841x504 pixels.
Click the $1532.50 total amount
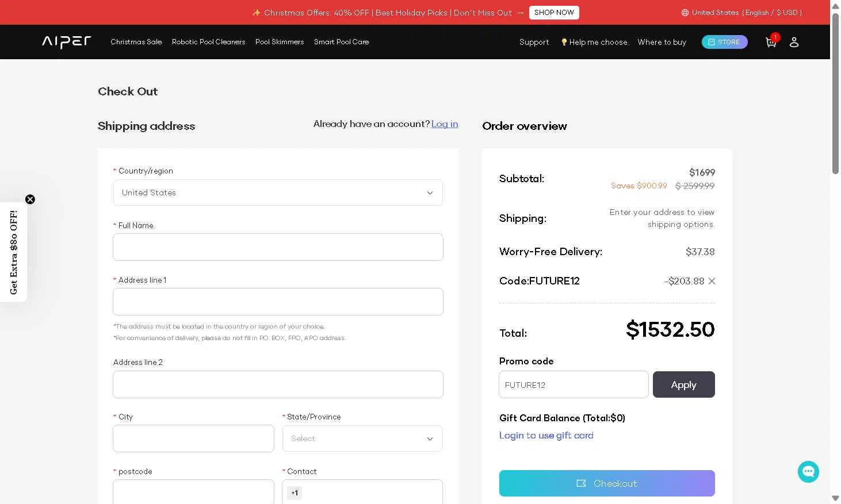[670, 329]
